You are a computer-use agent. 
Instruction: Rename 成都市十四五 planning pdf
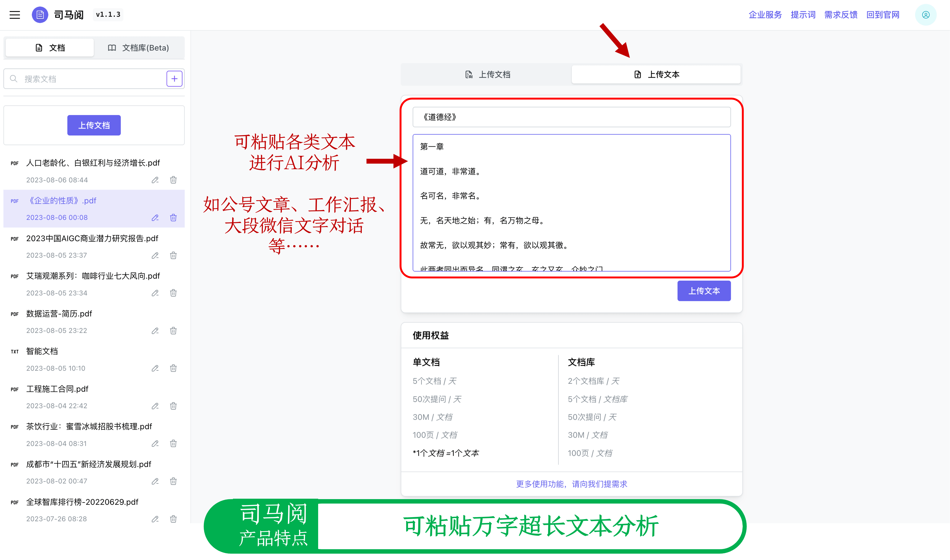(x=155, y=482)
